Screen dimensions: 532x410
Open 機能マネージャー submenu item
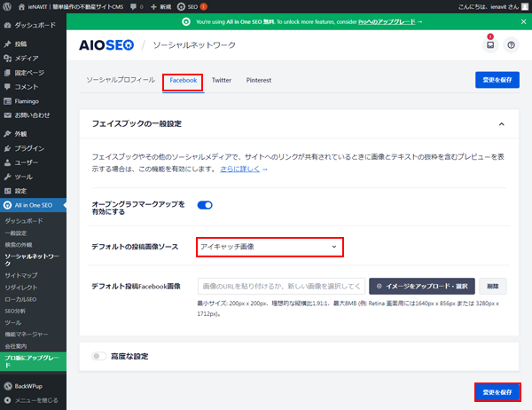[x=27, y=335]
